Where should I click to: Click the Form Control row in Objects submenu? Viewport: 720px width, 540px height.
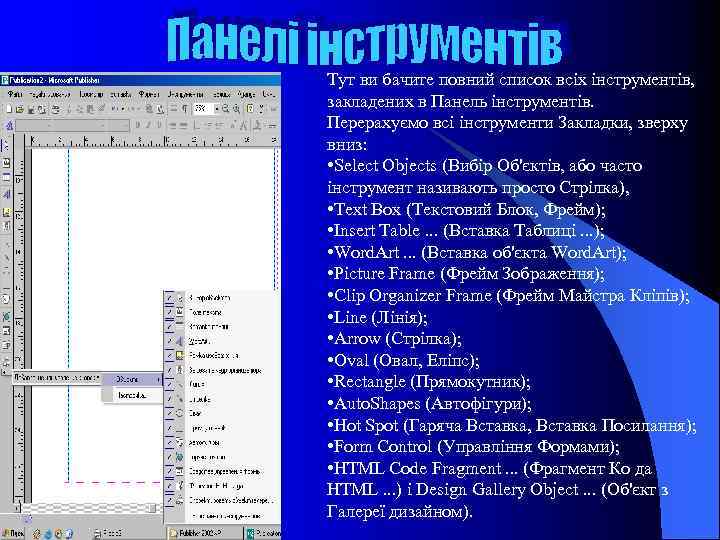coord(222,472)
